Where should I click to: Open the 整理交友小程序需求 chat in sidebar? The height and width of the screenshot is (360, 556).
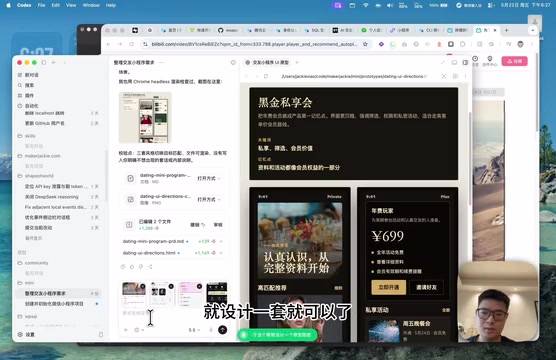pos(59,293)
